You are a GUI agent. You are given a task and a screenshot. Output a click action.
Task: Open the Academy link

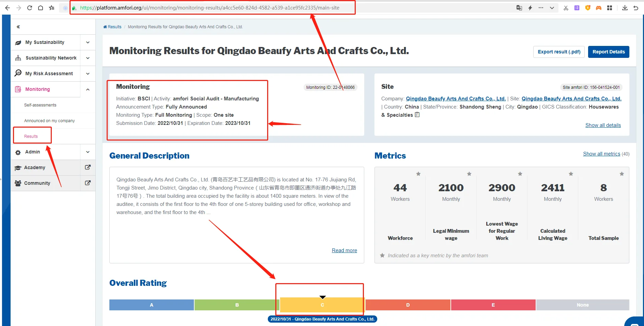pyautogui.click(x=45, y=167)
